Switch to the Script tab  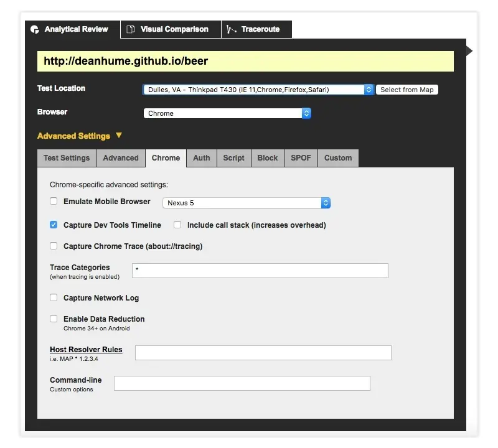pos(233,158)
